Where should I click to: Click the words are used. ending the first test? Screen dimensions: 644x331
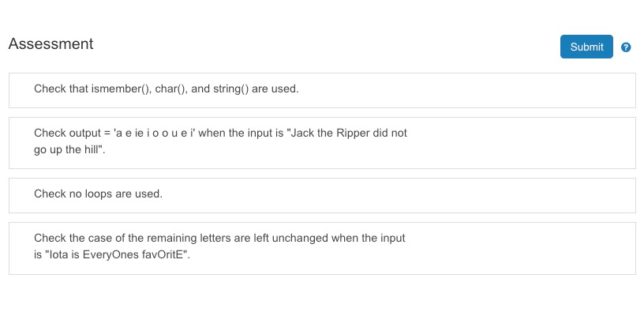(x=275, y=88)
